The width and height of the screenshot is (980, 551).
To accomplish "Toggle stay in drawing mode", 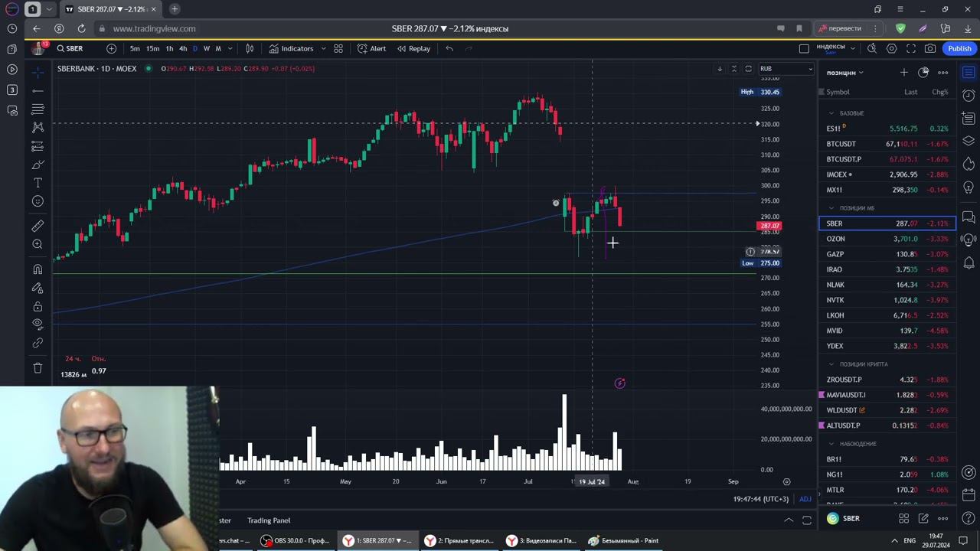I will 38,288.
